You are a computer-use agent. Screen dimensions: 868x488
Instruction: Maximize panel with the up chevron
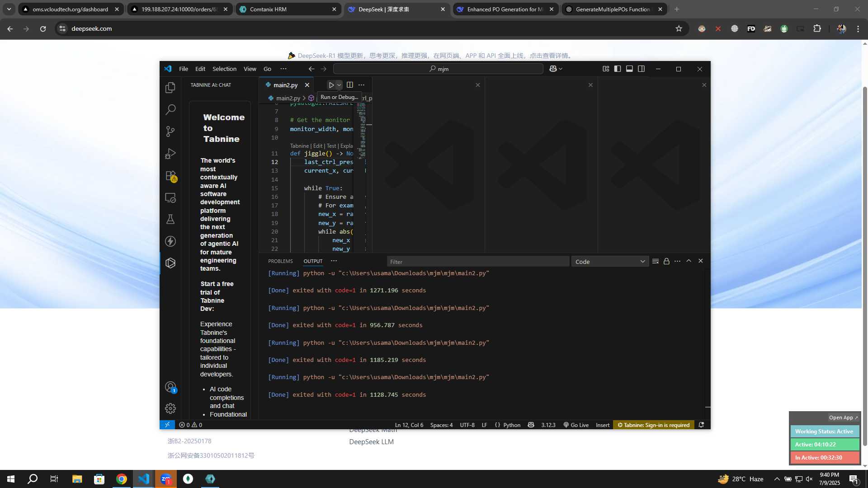click(x=689, y=261)
